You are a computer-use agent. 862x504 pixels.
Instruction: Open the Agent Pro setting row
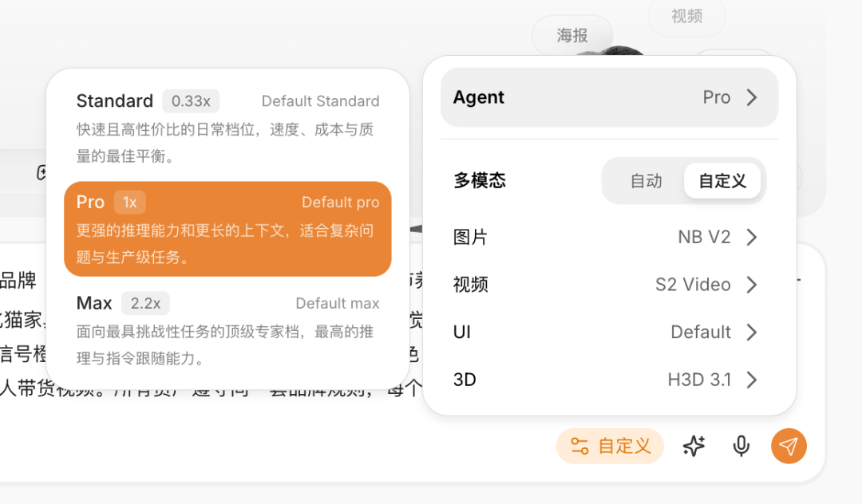coord(609,98)
